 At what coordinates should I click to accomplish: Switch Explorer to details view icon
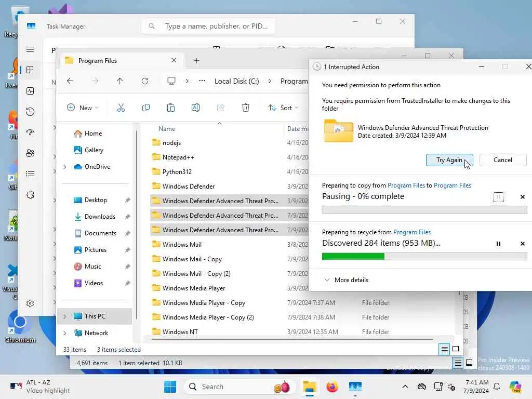[x=445, y=349]
